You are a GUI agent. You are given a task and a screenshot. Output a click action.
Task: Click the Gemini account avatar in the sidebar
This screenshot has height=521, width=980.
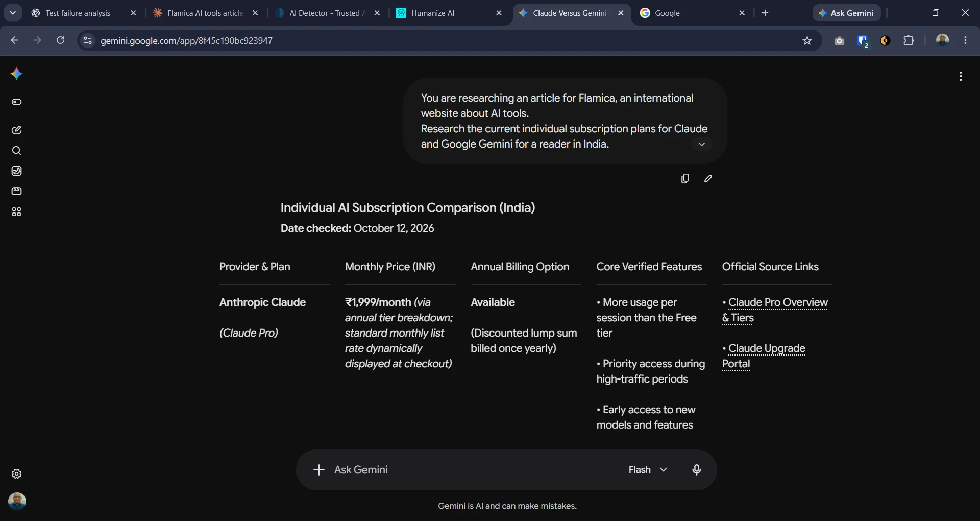[17, 501]
